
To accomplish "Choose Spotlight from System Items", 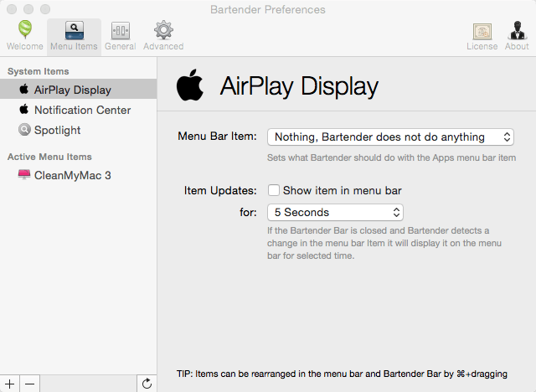I will 57,130.
